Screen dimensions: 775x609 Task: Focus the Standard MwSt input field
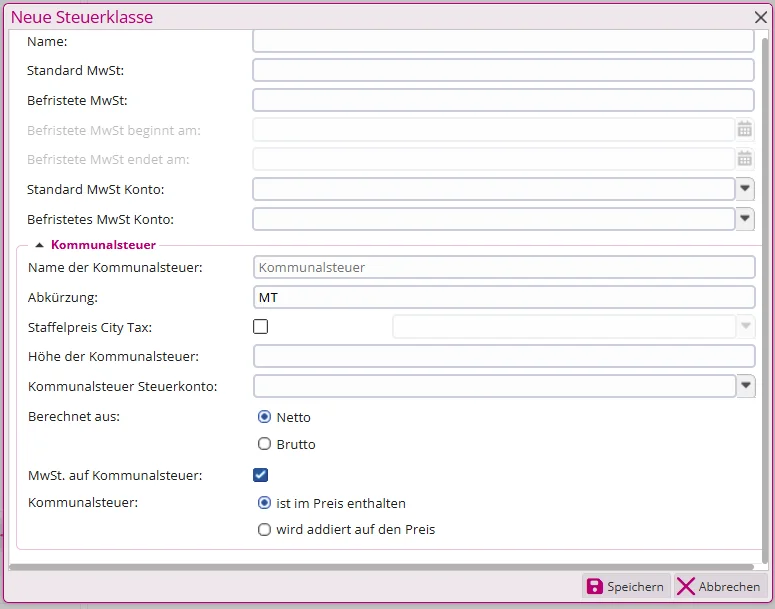503,70
